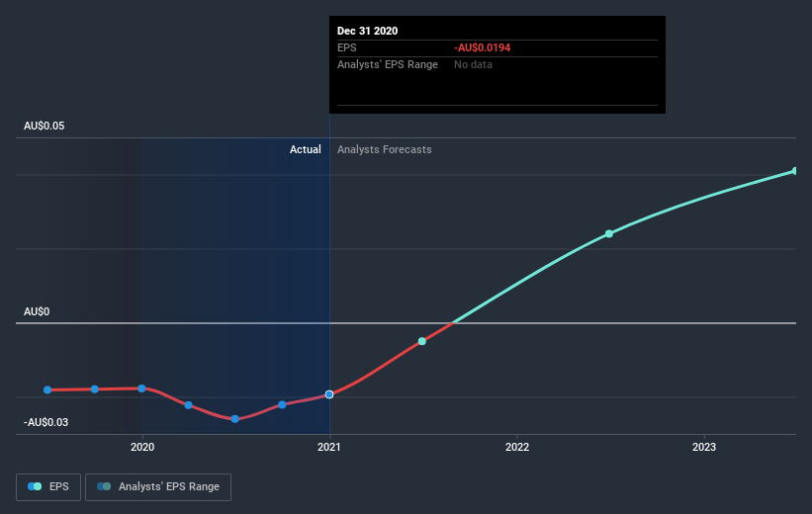Select the Dec 31 2020 highlighted data point
This screenshot has height=514, width=812.
pyautogui.click(x=329, y=394)
